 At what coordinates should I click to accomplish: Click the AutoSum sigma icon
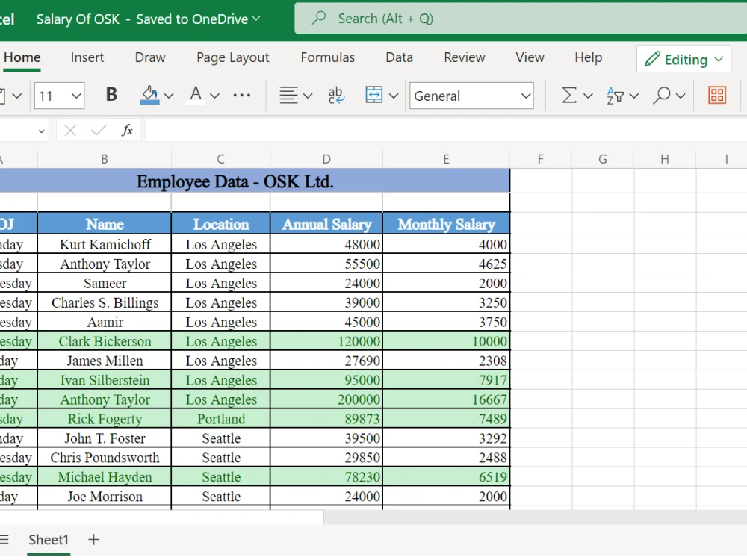pyautogui.click(x=568, y=96)
